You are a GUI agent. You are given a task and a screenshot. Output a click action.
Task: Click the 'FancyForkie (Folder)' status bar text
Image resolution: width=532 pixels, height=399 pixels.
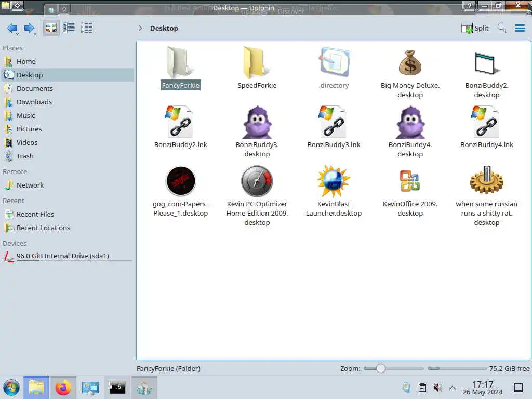coord(168,368)
